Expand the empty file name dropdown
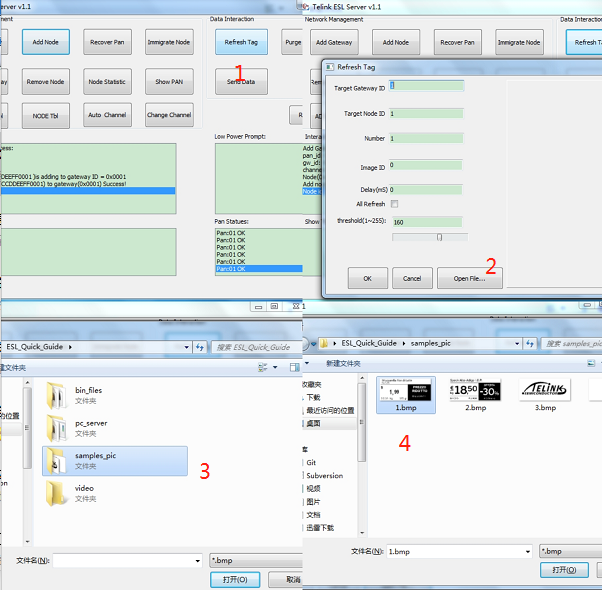Viewport: 602px width, 590px height. click(x=198, y=560)
